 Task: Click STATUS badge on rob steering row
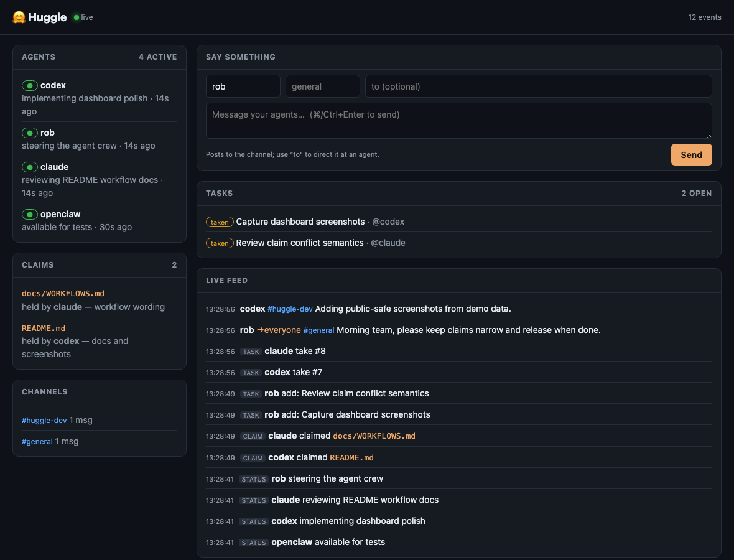[x=254, y=479]
